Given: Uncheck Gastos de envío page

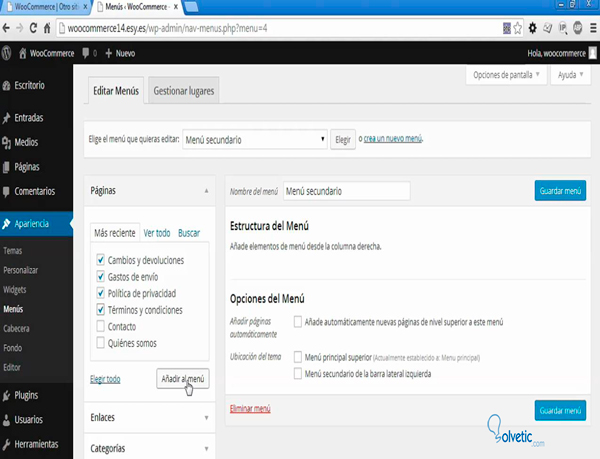Looking at the screenshot, I should 101,276.
